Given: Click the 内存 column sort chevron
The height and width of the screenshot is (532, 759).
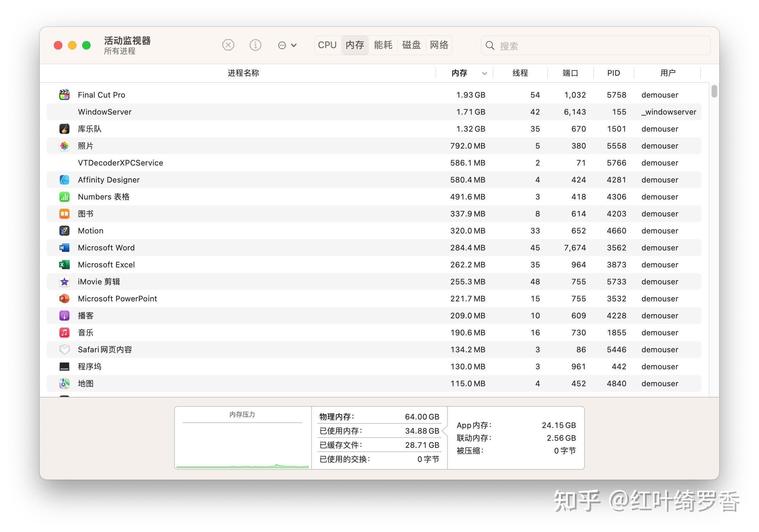Looking at the screenshot, I should click(x=485, y=73).
